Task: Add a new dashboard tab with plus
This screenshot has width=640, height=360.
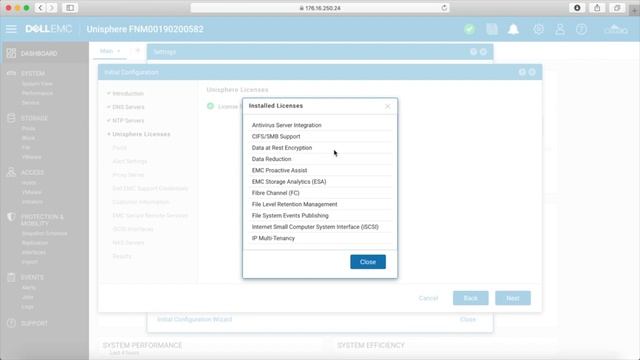Action: 138,51
